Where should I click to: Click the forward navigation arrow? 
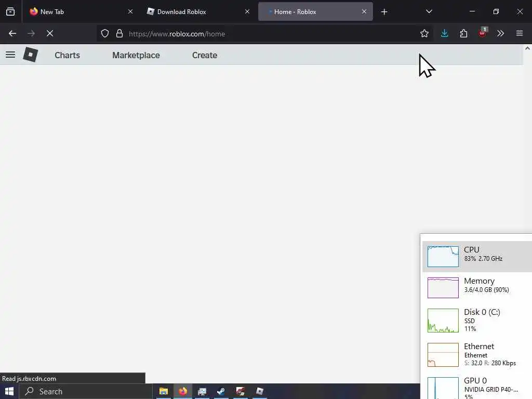click(x=31, y=33)
